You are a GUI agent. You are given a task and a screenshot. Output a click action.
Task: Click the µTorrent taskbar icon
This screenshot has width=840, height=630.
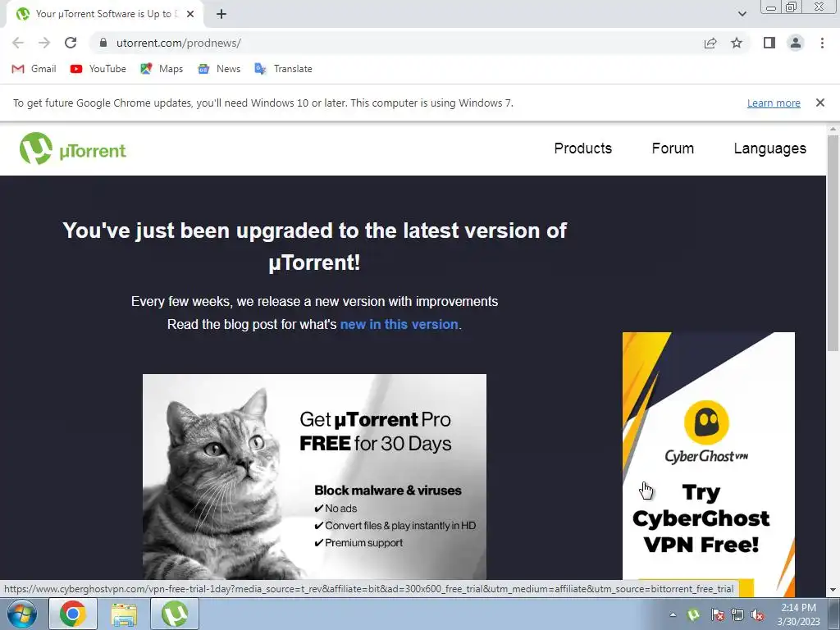pos(175,614)
